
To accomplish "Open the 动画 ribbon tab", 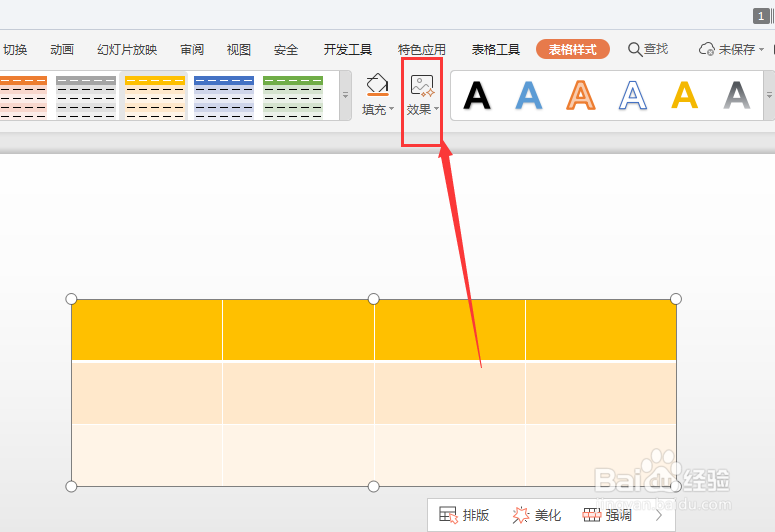I will [62, 49].
